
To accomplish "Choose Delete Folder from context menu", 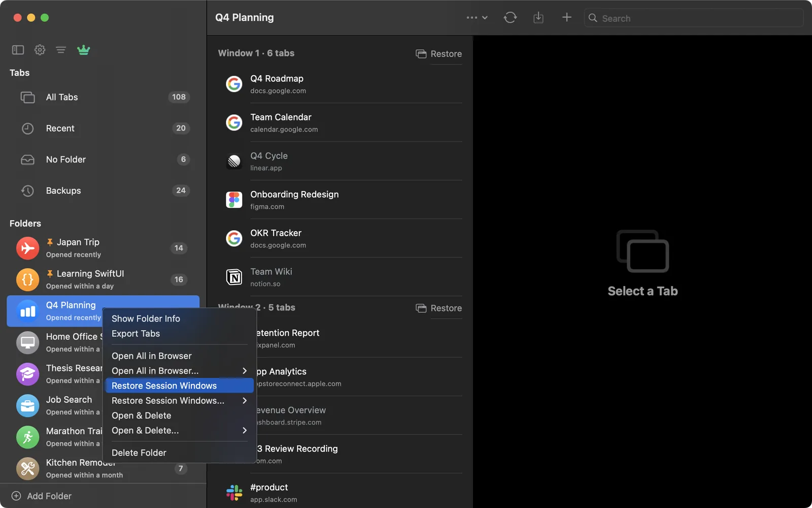I will tap(179, 453).
